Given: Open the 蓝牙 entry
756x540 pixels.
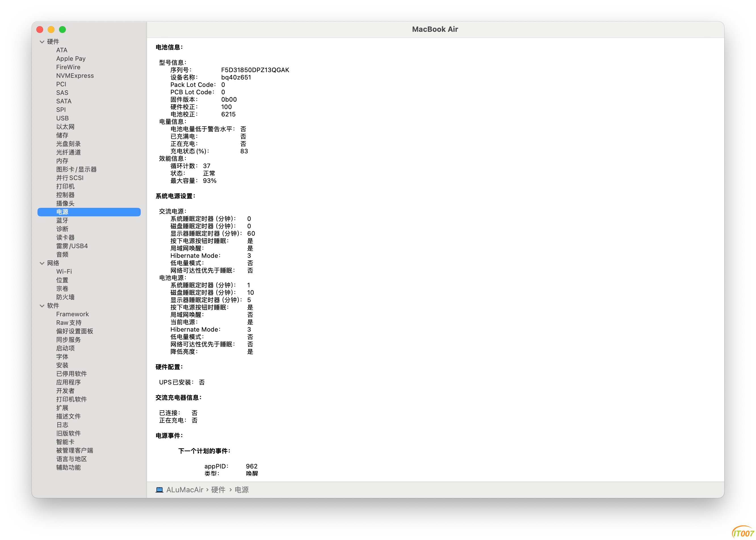Looking at the screenshot, I should click(62, 220).
